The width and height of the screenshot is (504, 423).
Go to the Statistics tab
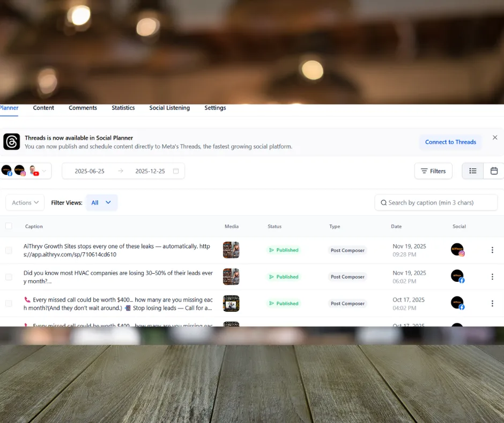[x=123, y=108]
